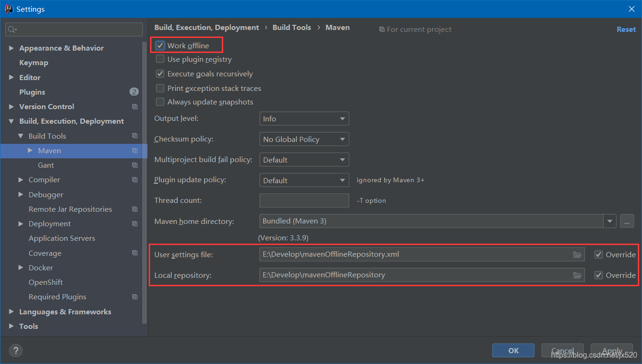
Task: Close the Settings dialog
Action: tap(631, 9)
